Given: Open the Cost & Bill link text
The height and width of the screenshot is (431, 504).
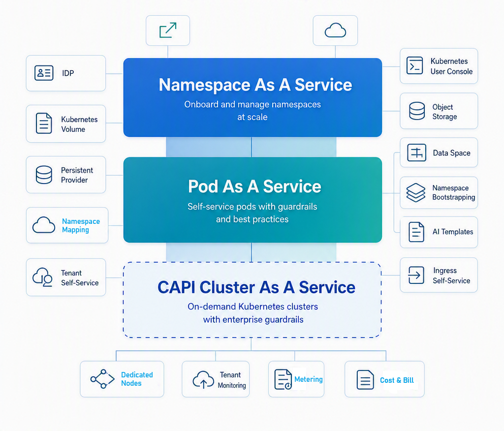Looking at the screenshot, I should point(397,380).
